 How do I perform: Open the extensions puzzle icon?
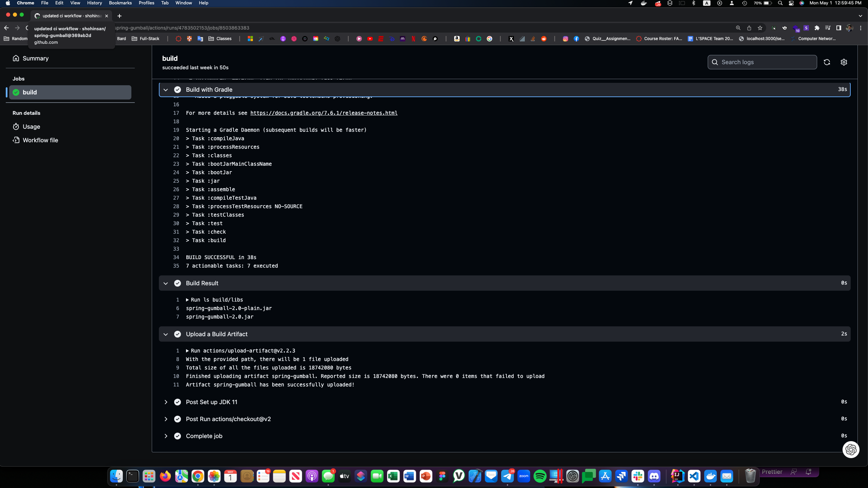[x=817, y=28]
